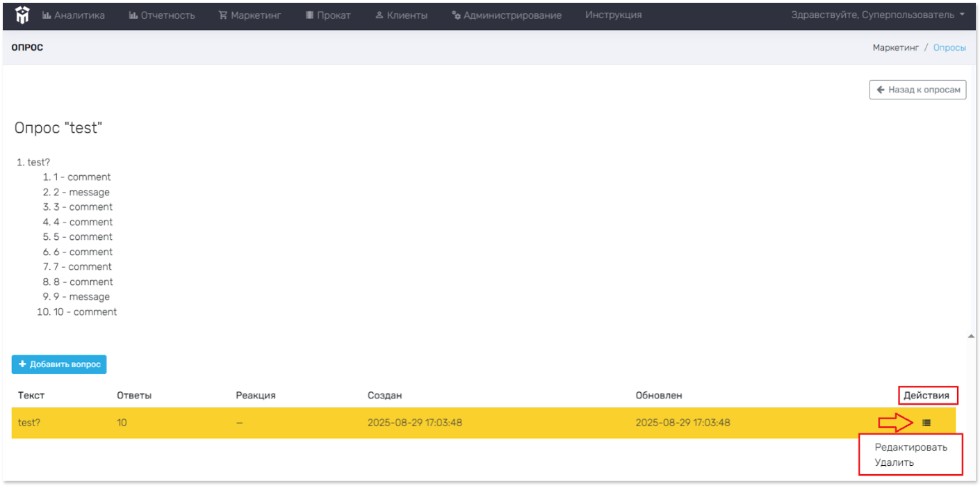Select Удалить from the actions menu
Image resolution: width=980 pixels, height=486 pixels.
[x=894, y=462]
